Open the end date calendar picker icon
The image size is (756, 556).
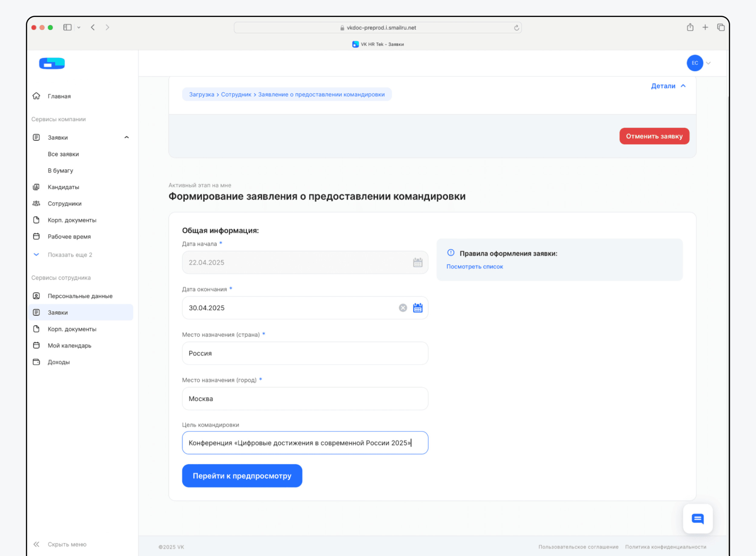click(418, 308)
